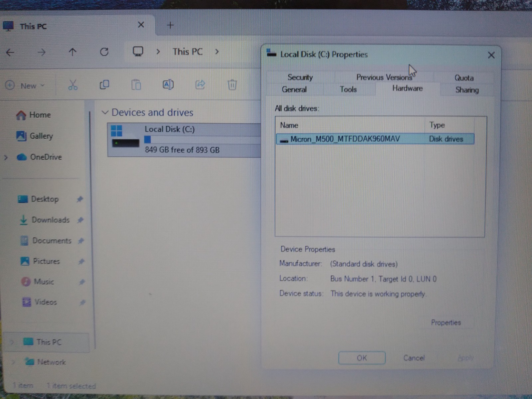Navigate up one folder level
532x399 pixels.
[x=72, y=52]
